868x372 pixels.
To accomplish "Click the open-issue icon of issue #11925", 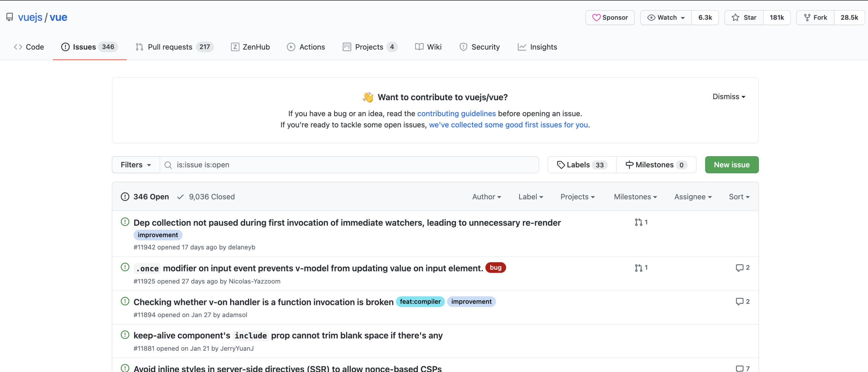I will pos(125,267).
